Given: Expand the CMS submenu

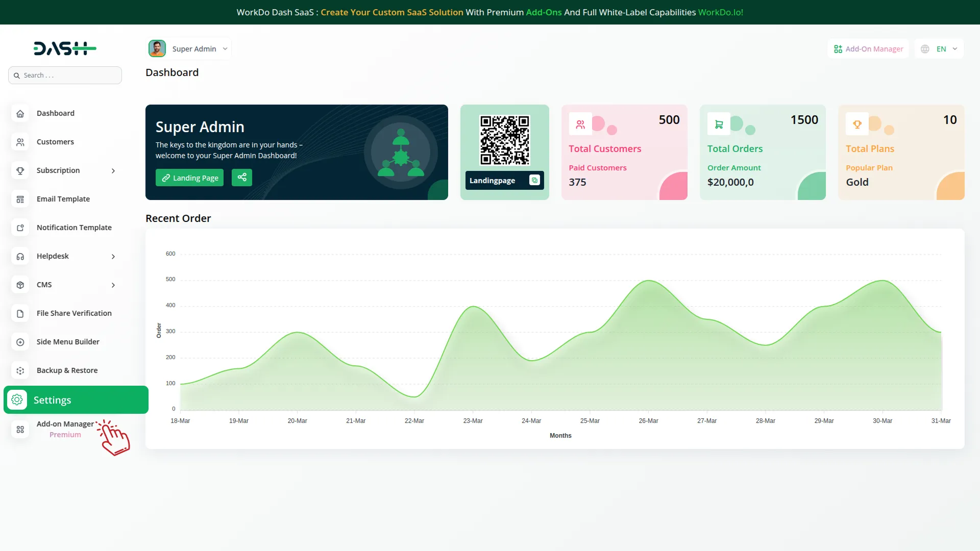Looking at the screenshot, I should point(113,285).
